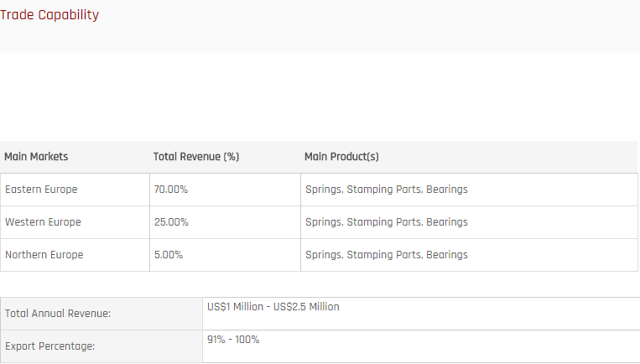Click the products text in Northern Europe row
The width and height of the screenshot is (640, 364).
pos(386,255)
